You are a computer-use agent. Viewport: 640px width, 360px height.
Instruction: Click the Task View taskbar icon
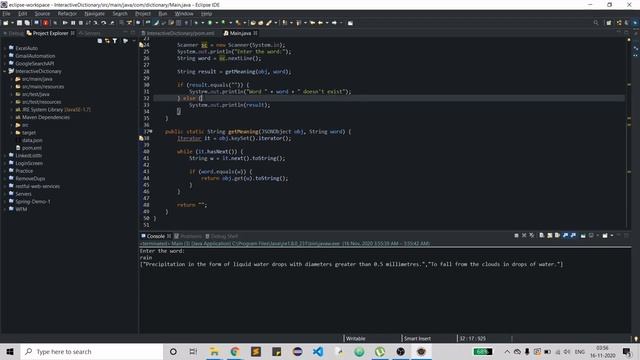(193, 351)
